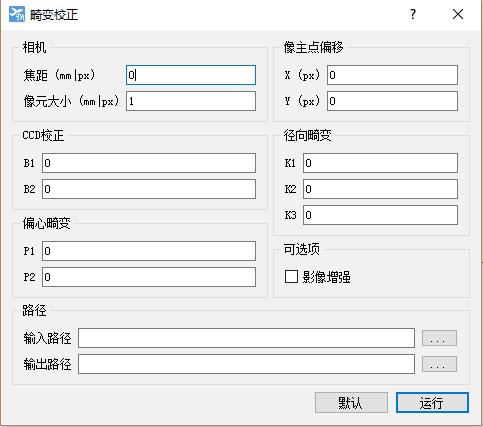Click the Y (px) offset field
Image resolution: width=483 pixels, height=427 pixels.
tap(392, 101)
